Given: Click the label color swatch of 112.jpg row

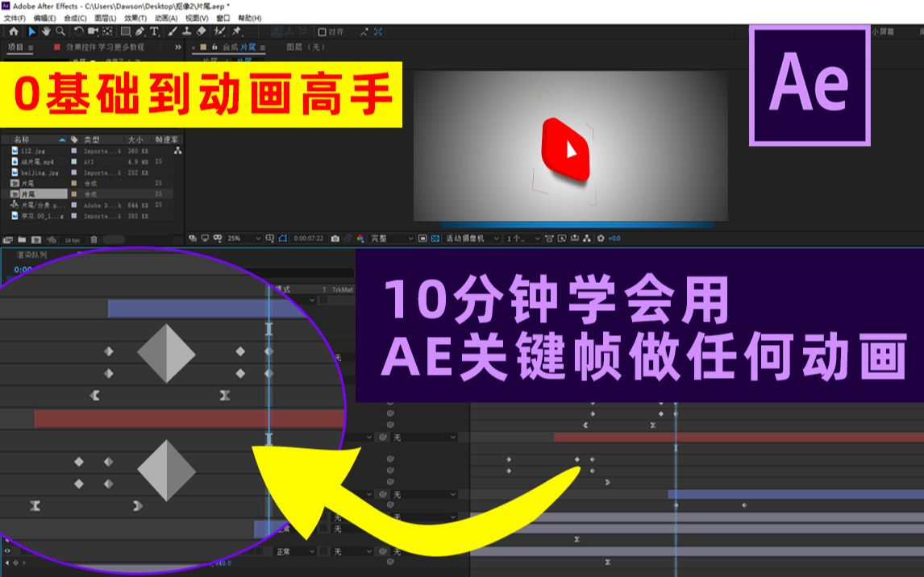Looking at the screenshot, I should [73, 151].
